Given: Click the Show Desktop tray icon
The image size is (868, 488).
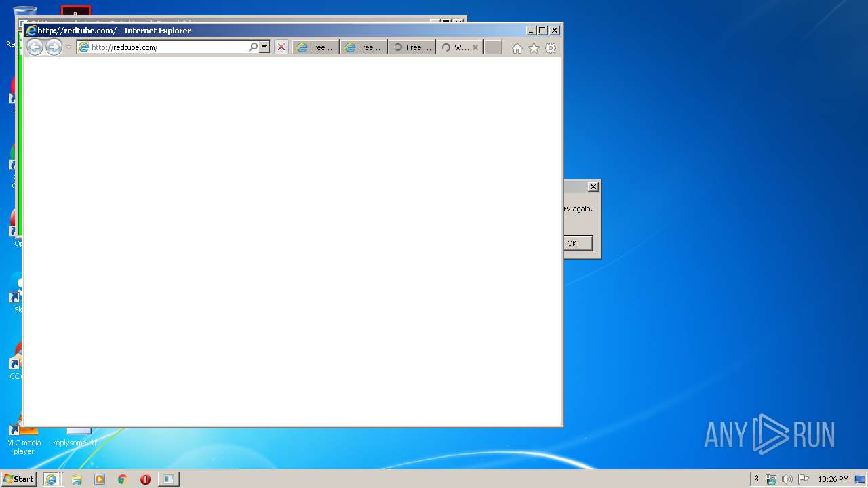Looking at the screenshot, I should [861, 479].
